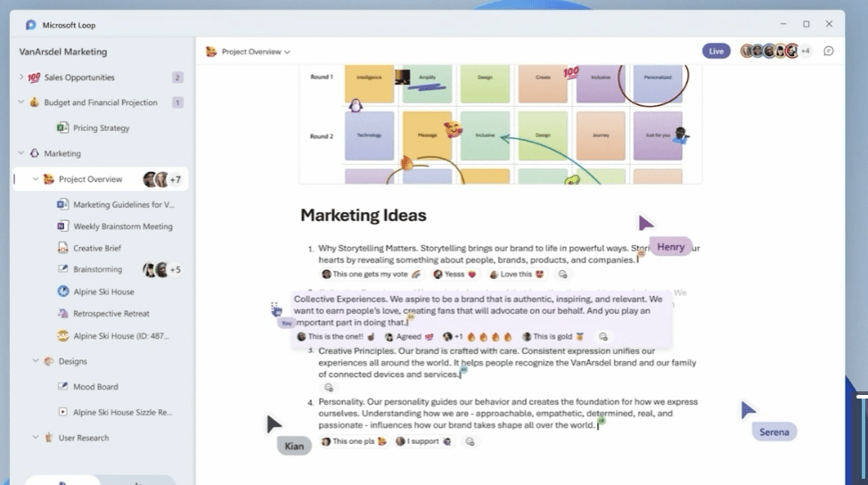
Task: Click the add reaction icon after 'I support'
Action: click(x=470, y=441)
